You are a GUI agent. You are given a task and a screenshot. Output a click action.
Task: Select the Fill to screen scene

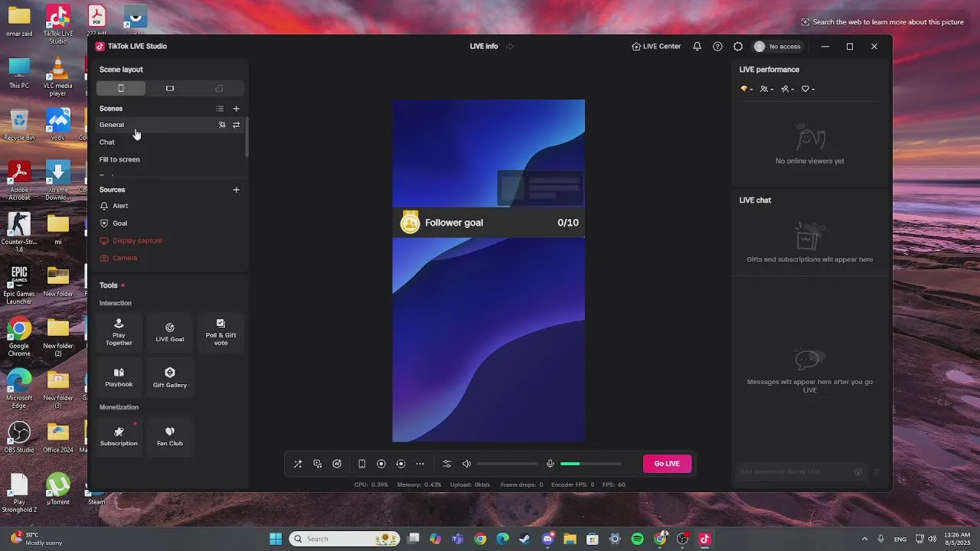click(169, 159)
